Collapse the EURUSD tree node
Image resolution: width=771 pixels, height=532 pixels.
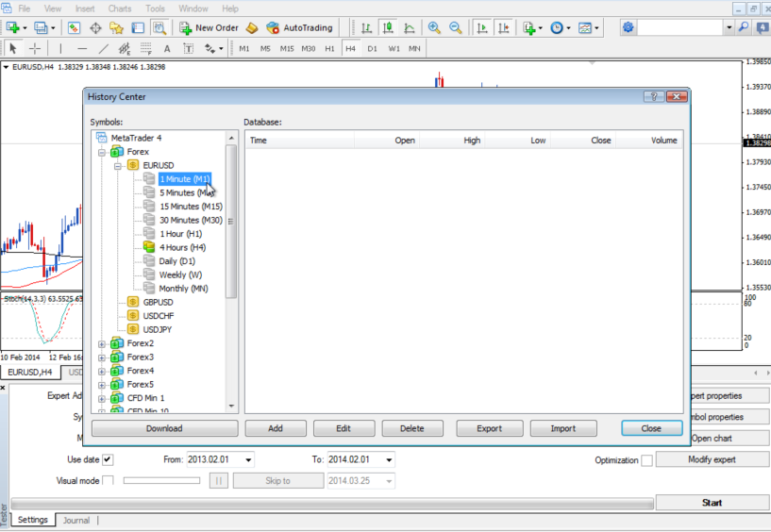pyautogui.click(x=118, y=166)
